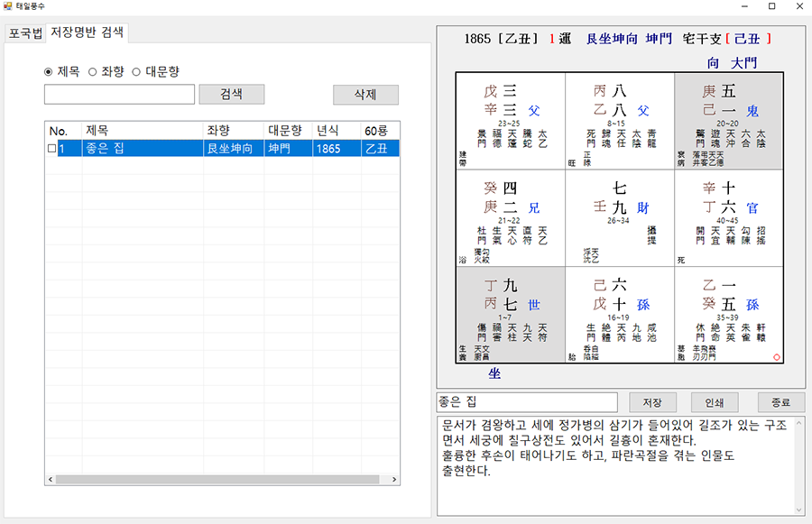Select the 좋은 집 cell in row 1
812x524 pixels.
pyautogui.click(x=143, y=149)
